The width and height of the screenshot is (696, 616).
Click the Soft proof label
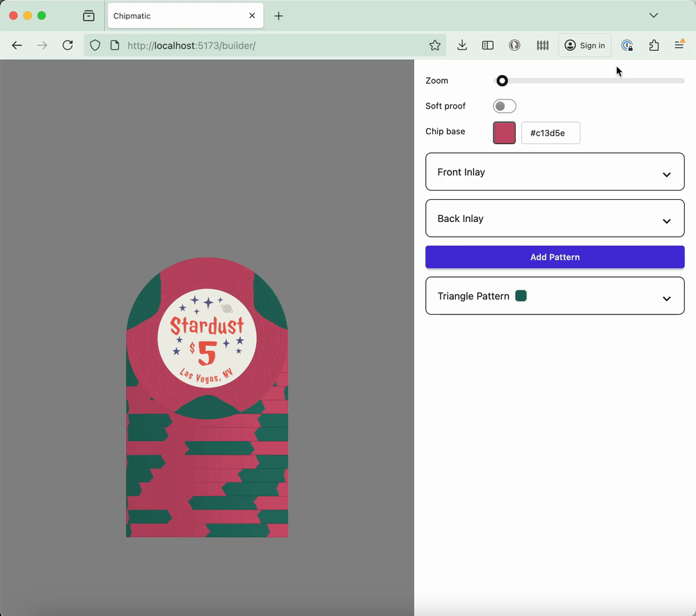pos(445,106)
